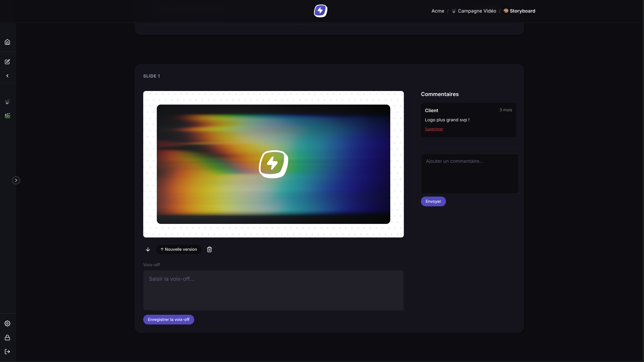Click the lock icon in sidebar

coord(8,338)
